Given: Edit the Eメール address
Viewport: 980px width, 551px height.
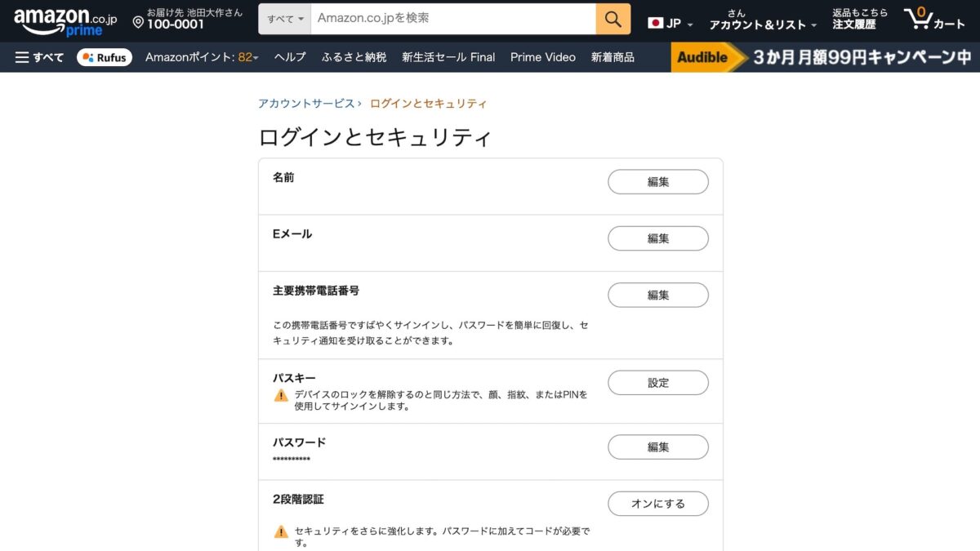Looking at the screenshot, I should (657, 238).
